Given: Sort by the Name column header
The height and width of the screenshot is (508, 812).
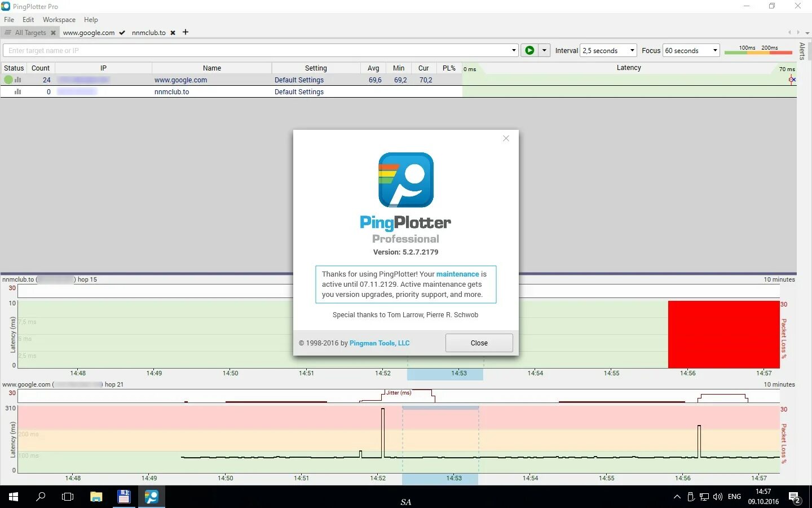Looking at the screenshot, I should tap(211, 68).
